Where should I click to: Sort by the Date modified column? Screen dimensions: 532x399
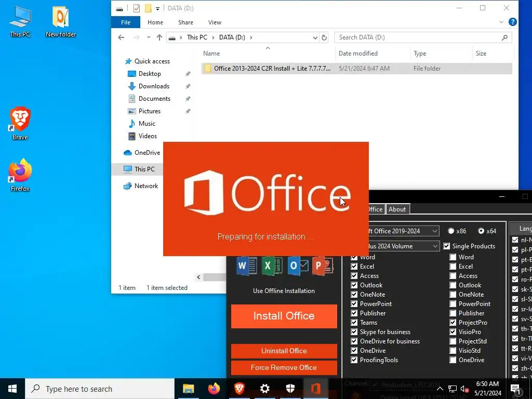[373, 54]
